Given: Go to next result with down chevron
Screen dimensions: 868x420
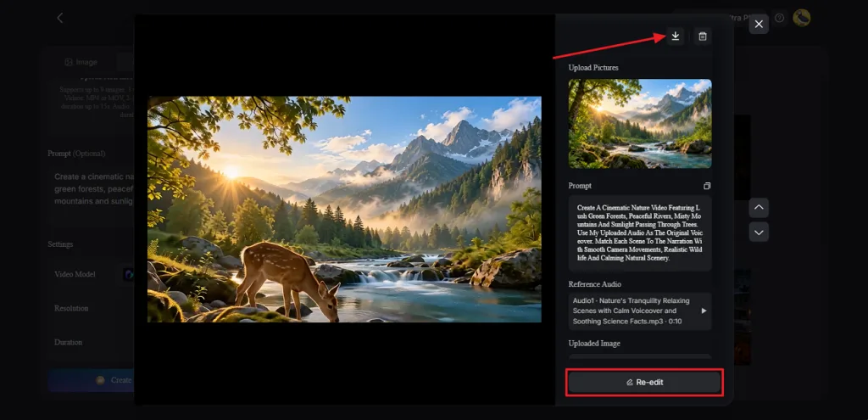Looking at the screenshot, I should coord(759,232).
